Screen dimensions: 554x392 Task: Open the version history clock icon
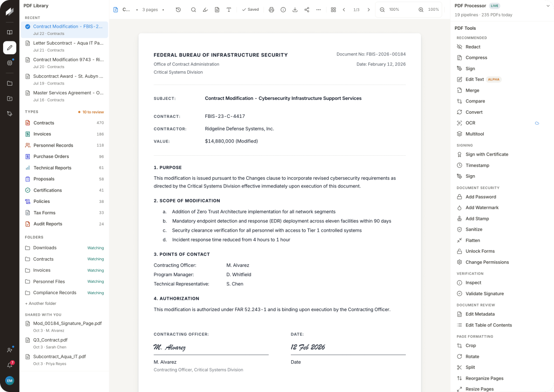point(179,10)
